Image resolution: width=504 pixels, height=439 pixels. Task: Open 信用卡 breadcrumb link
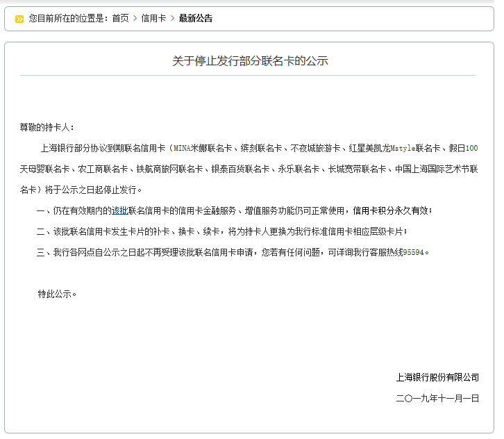[153, 18]
